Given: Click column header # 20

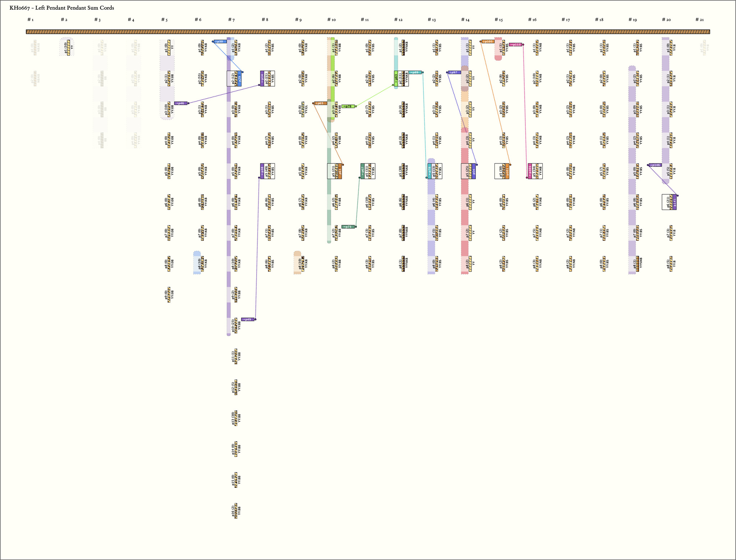Looking at the screenshot, I should (x=666, y=20).
